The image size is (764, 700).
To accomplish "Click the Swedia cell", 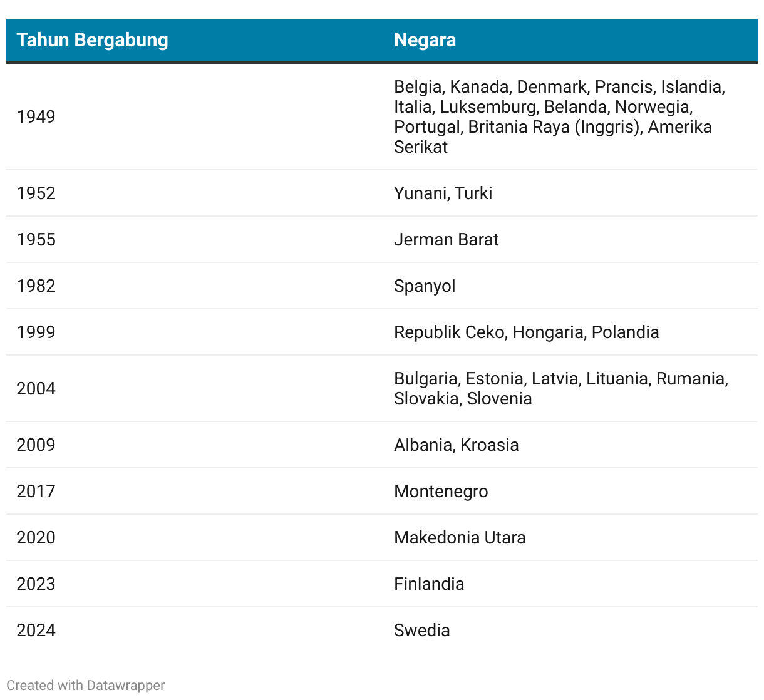I will (x=421, y=630).
